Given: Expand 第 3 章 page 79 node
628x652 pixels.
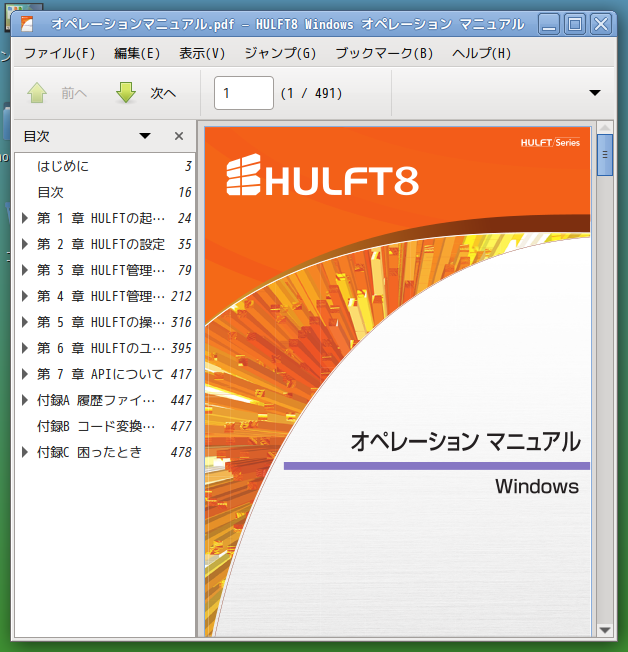Looking at the screenshot, I should point(25,270).
